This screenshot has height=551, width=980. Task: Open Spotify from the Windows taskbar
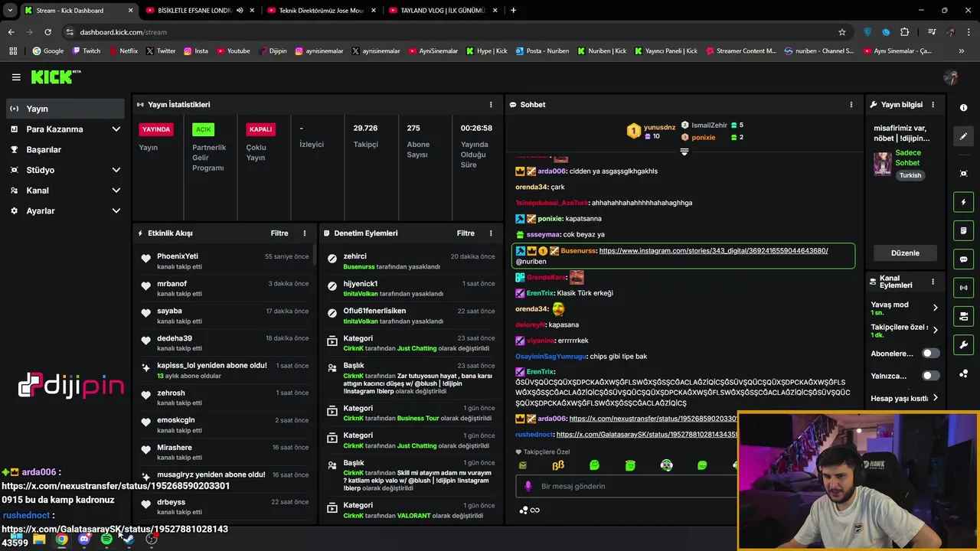[106, 539]
